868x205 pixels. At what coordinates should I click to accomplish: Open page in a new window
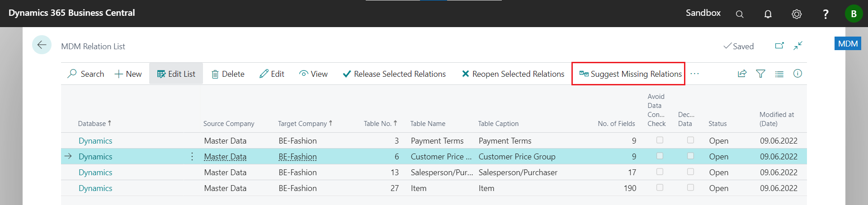(x=779, y=46)
